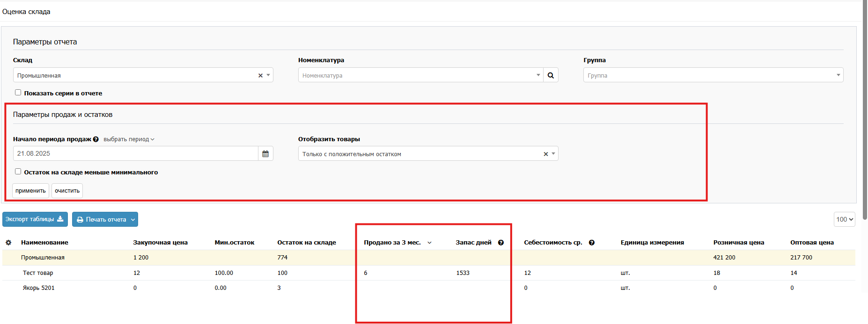Expand the выбрать период menu
This screenshot has height=324, width=868.
point(129,139)
